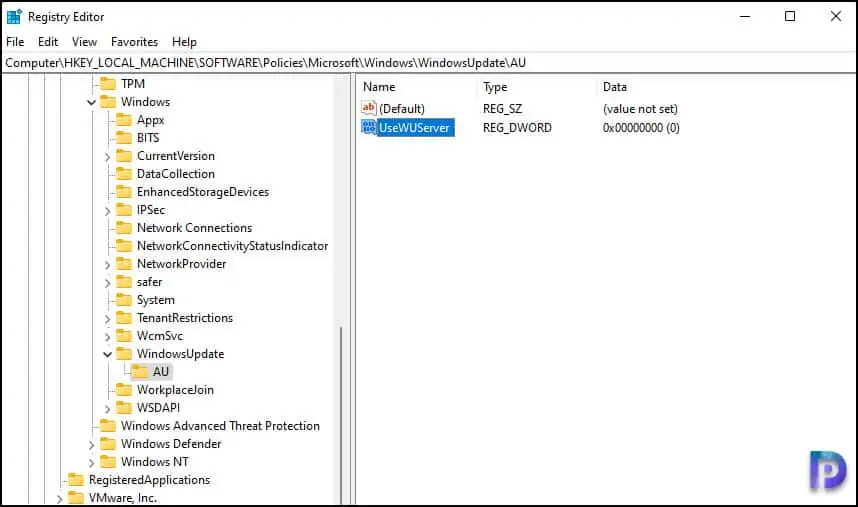Image resolution: width=858 pixels, height=507 pixels.
Task: Click the NetworkProvider folder icon
Action: (124, 264)
